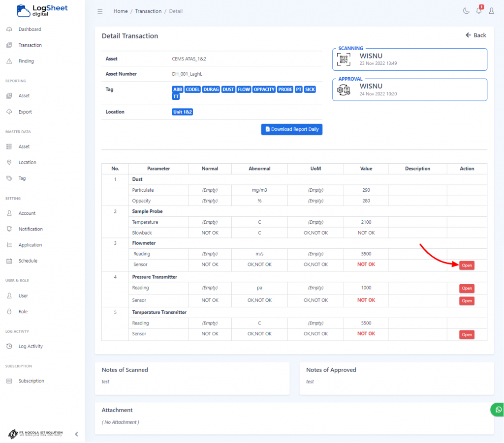Screen dimensions: 504x443
Task: Click the Reporting Asset icon
Action: (x=9, y=96)
